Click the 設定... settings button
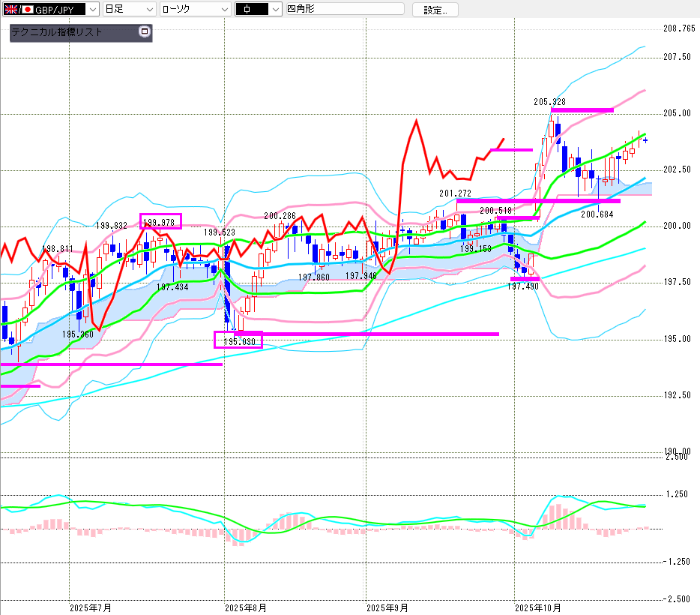Viewport: 700px width, 615px height. (435, 10)
